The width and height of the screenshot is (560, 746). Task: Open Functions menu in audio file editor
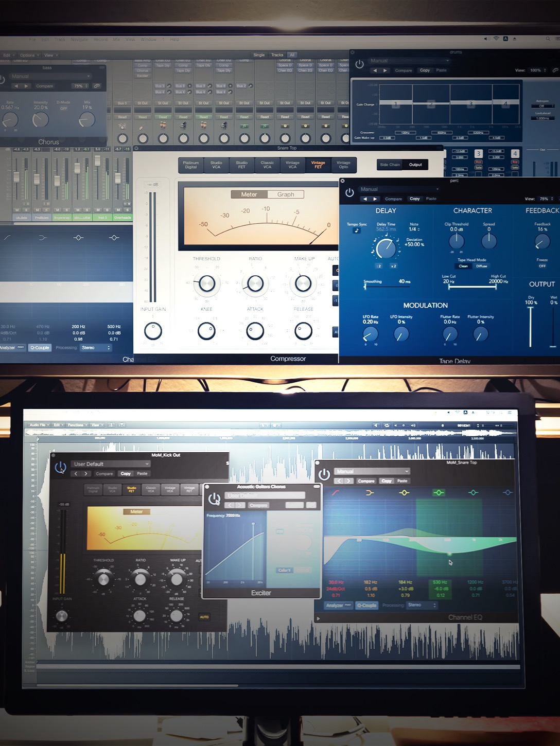[x=77, y=425]
